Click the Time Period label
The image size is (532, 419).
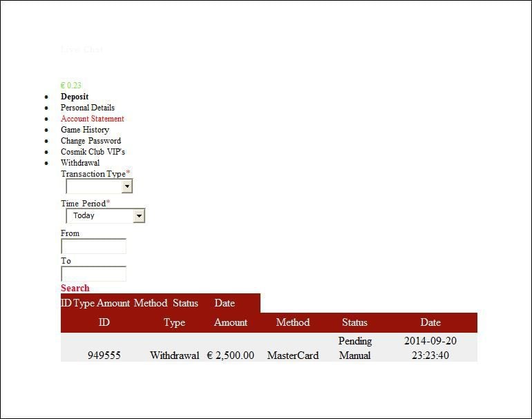[83, 204]
